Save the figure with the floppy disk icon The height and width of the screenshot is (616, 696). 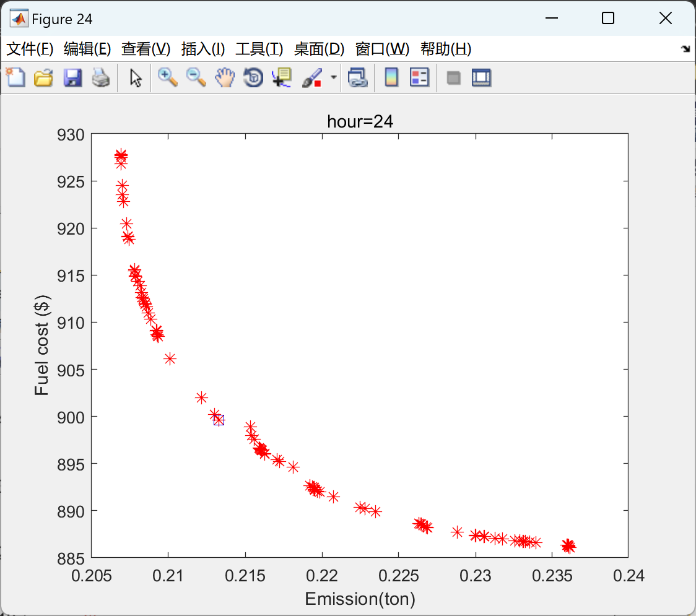click(x=72, y=77)
